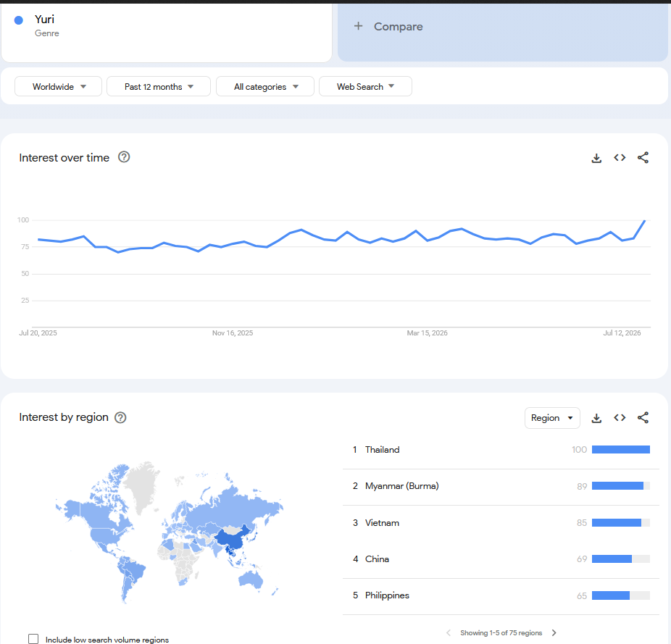Click the 'Showing 1-5 of 75 regions' text
The image size is (671, 644).
click(x=501, y=632)
